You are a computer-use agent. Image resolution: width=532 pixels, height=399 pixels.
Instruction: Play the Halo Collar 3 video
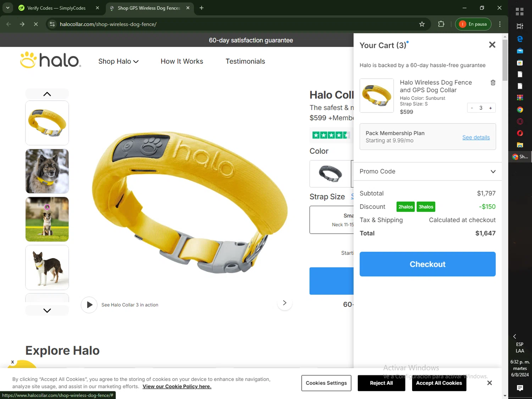pyautogui.click(x=89, y=305)
